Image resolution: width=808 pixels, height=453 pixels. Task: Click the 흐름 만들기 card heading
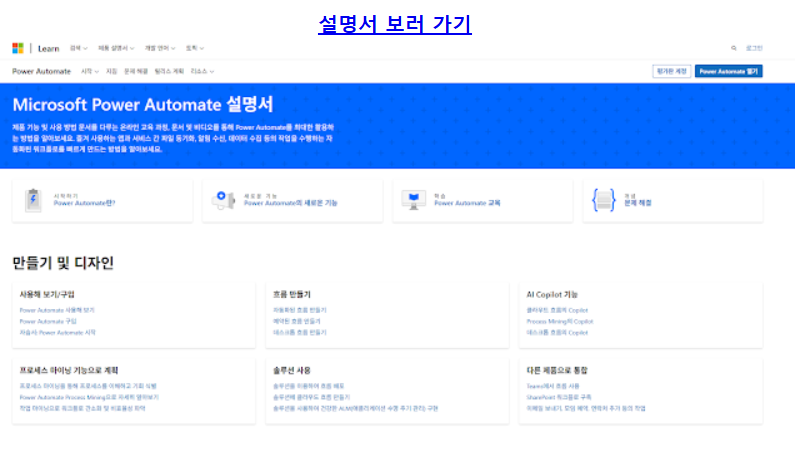pos(292,294)
